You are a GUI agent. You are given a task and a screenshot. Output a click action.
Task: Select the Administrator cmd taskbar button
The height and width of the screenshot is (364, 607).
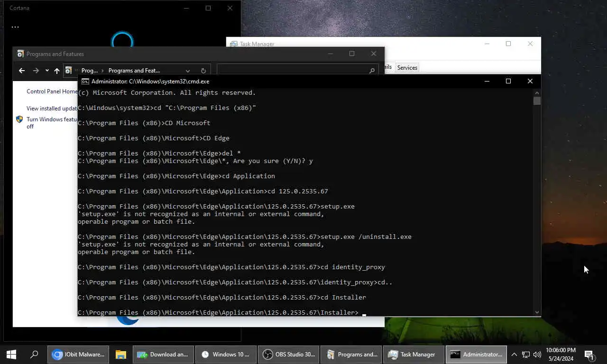(476, 354)
